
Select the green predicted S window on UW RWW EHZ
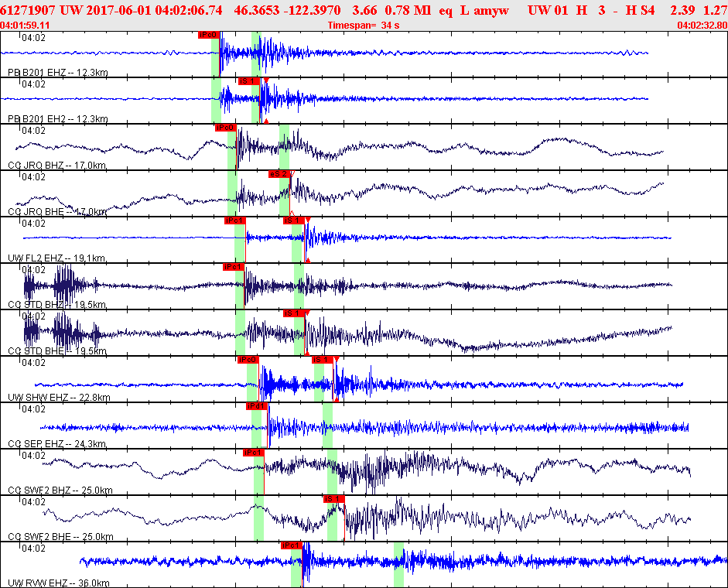pyautogui.click(x=398, y=565)
